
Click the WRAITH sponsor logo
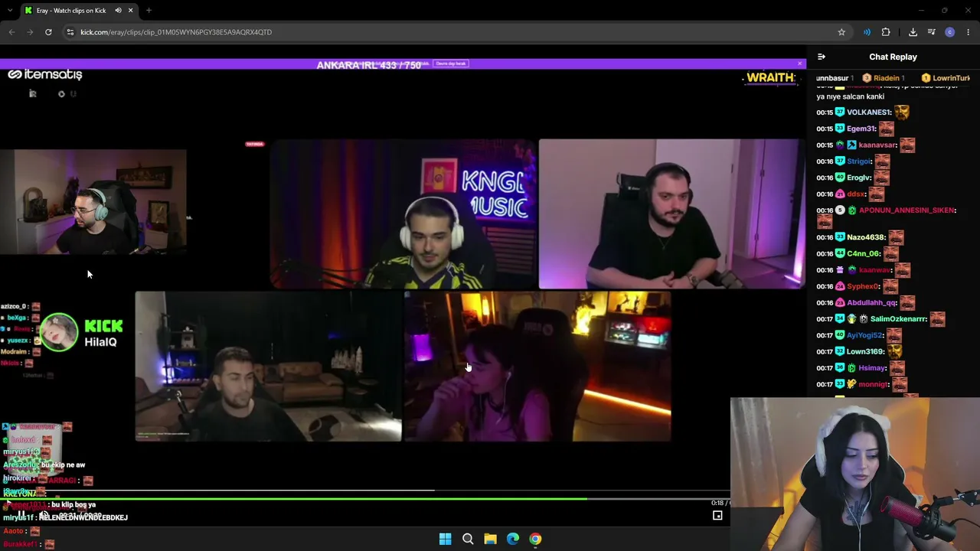769,78
